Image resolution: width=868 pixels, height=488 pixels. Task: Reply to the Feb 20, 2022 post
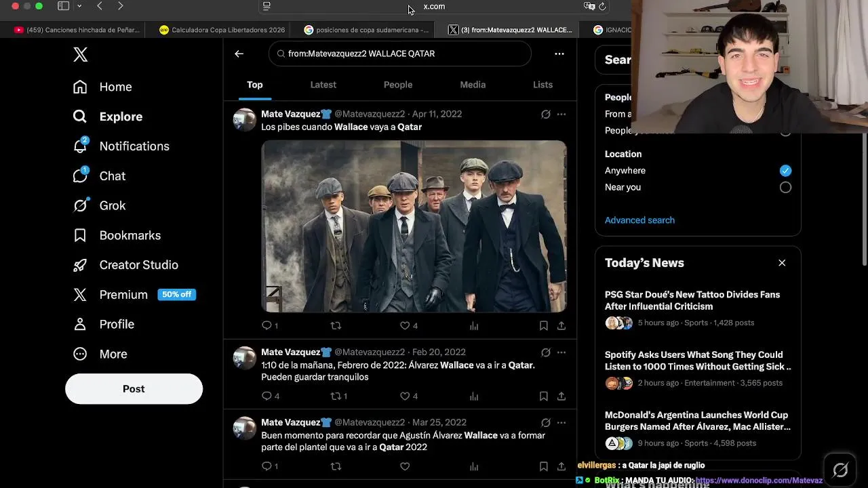tap(270, 396)
